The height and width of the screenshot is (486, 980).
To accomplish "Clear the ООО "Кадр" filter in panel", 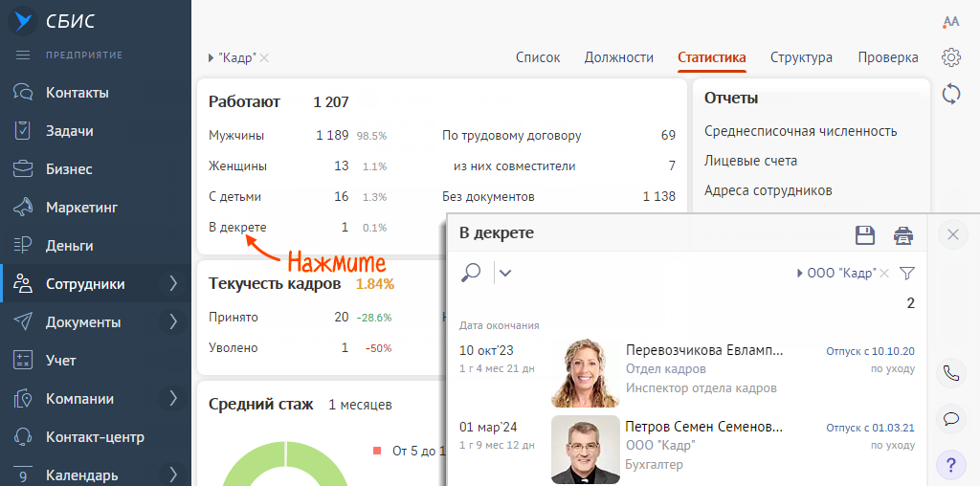I will 884,273.
